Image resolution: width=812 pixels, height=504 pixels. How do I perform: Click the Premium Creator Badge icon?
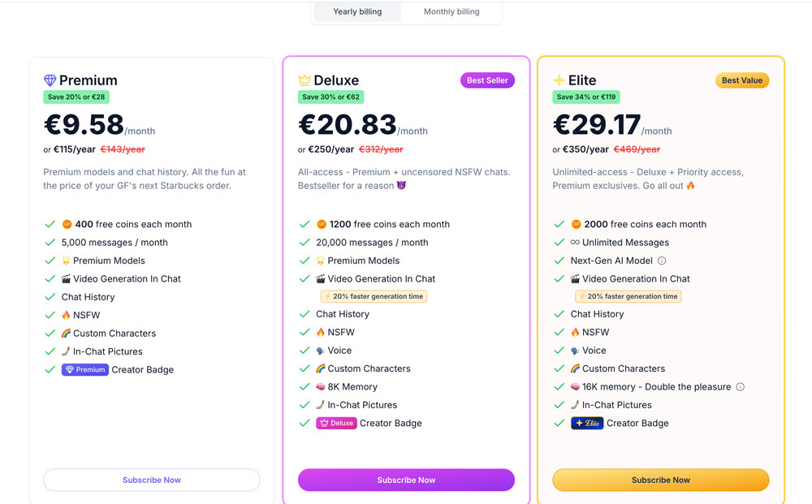point(85,370)
